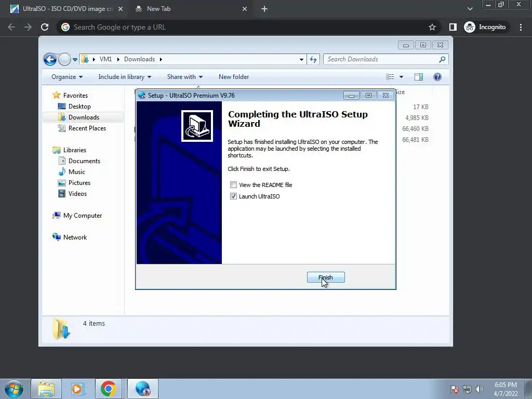Open File Explorer from the taskbar
The height and width of the screenshot is (399, 532).
[46, 389]
